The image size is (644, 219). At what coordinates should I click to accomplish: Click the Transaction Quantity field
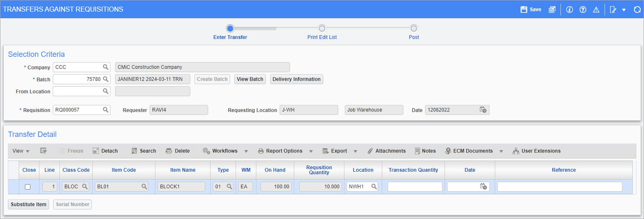[x=415, y=187]
